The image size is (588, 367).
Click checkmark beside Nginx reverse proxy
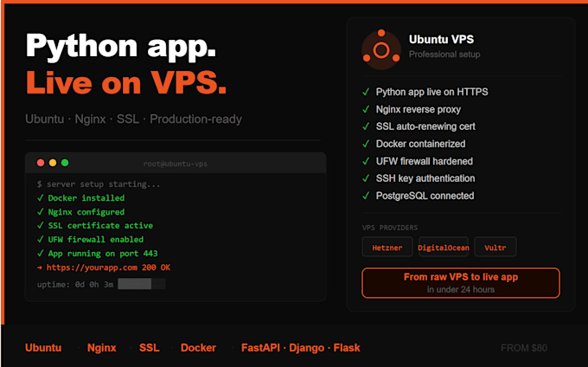366,109
